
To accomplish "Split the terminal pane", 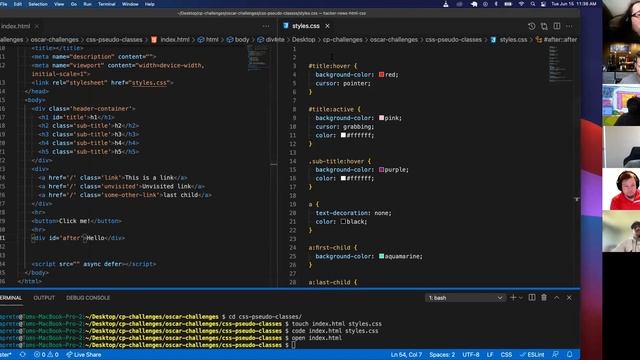I will (532, 298).
